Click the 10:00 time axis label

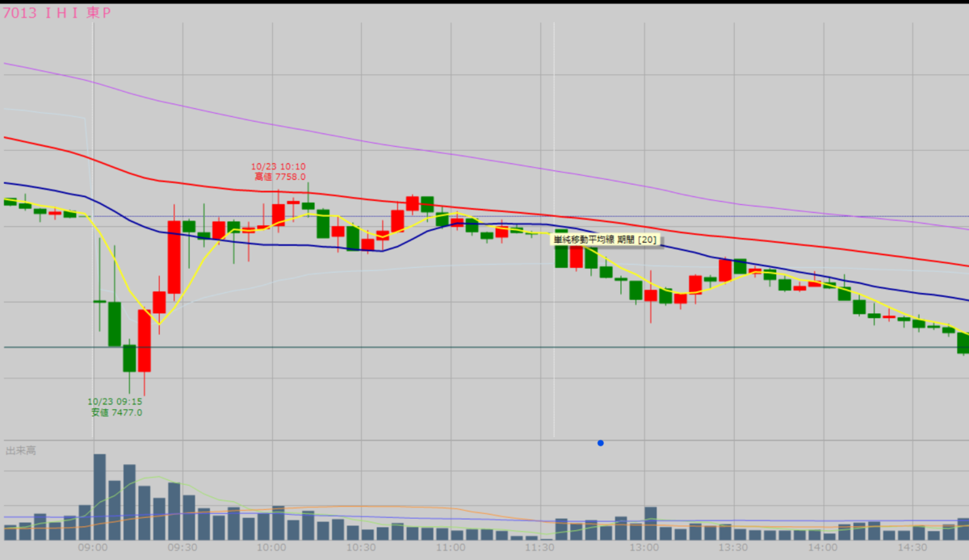272,548
